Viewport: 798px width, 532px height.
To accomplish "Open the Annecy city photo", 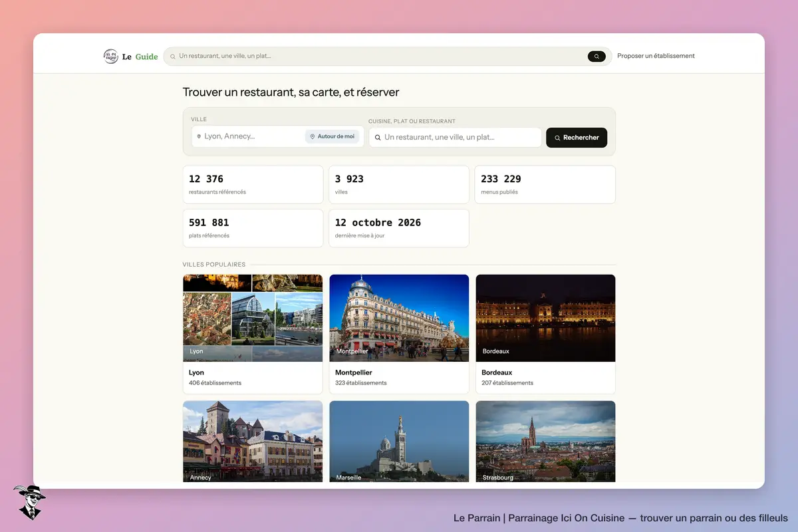I will (253, 442).
